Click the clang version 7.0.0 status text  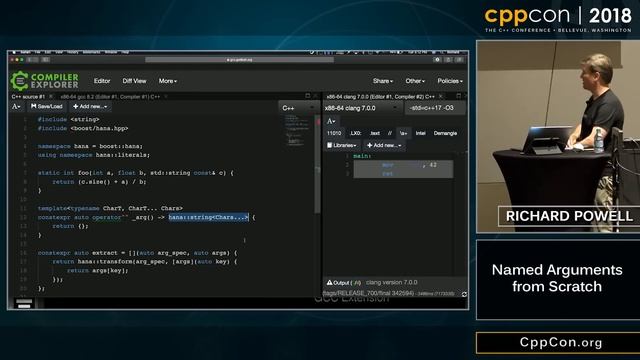[391, 282]
